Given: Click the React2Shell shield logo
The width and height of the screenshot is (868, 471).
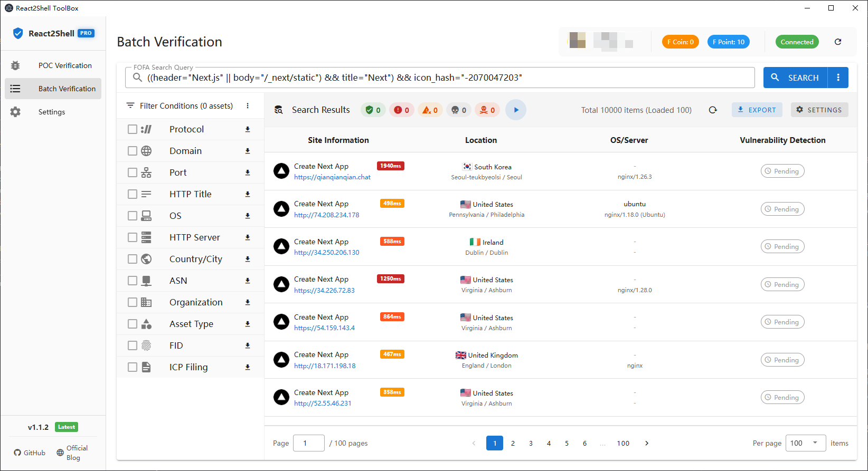Looking at the screenshot, I should pos(18,33).
